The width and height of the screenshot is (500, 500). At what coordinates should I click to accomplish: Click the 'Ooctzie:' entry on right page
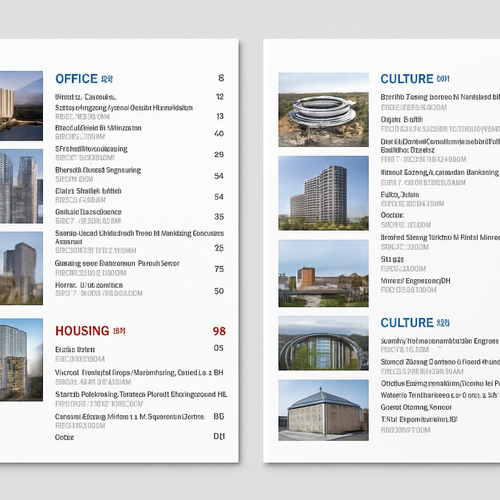click(x=392, y=215)
